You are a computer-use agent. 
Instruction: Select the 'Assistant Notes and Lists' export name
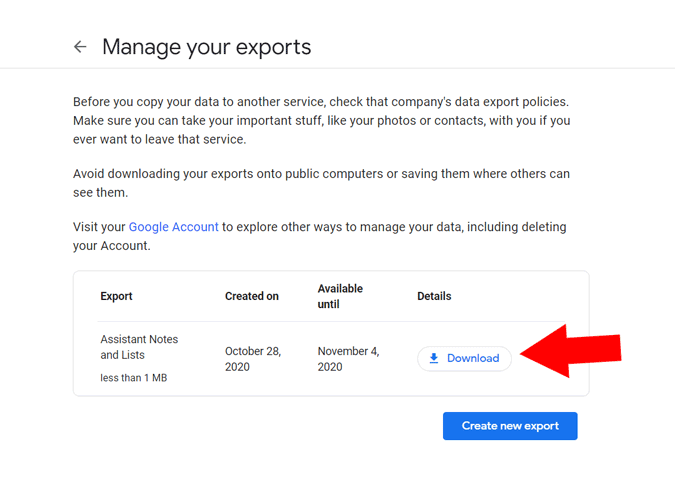tap(139, 347)
